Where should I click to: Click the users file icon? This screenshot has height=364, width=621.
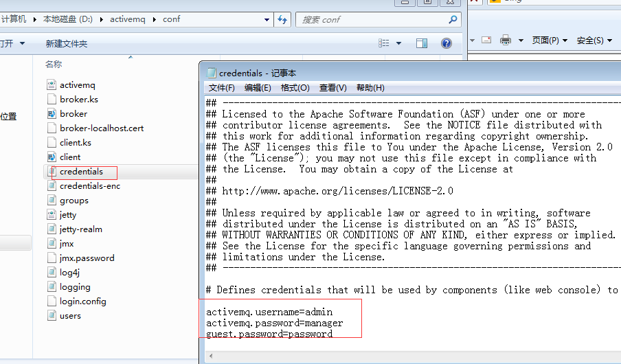[52, 315]
